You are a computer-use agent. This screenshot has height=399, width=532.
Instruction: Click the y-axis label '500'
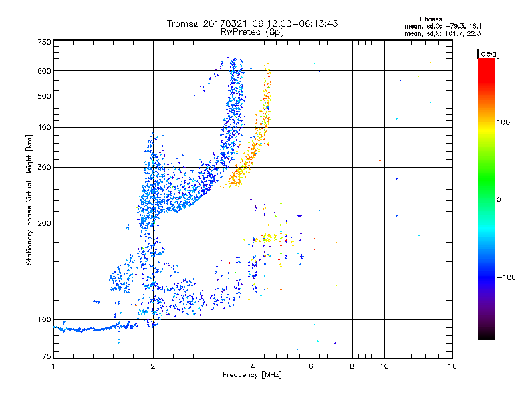pyautogui.click(x=44, y=96)
